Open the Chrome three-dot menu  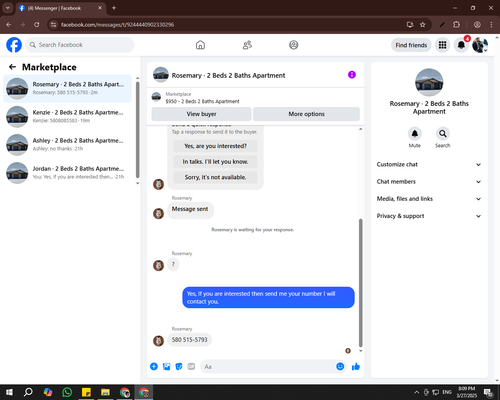pos(491,25)
